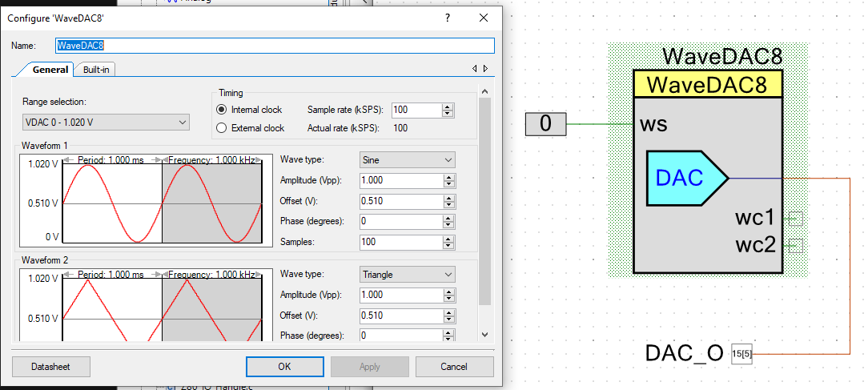868x390 pixels.
Task: Select the logic low '0' block
Action: pyautogui.click(x=545, y=124)
